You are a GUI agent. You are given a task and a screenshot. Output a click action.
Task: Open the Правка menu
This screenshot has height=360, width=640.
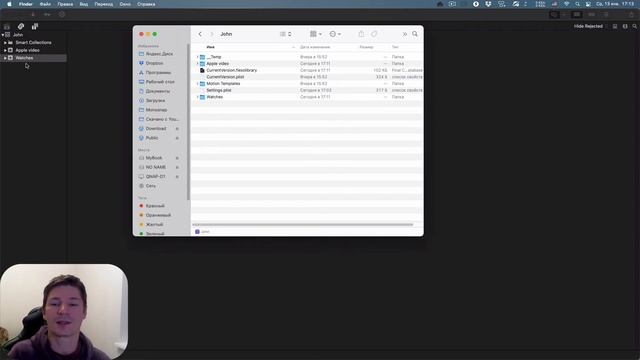[x=65, y=4]
